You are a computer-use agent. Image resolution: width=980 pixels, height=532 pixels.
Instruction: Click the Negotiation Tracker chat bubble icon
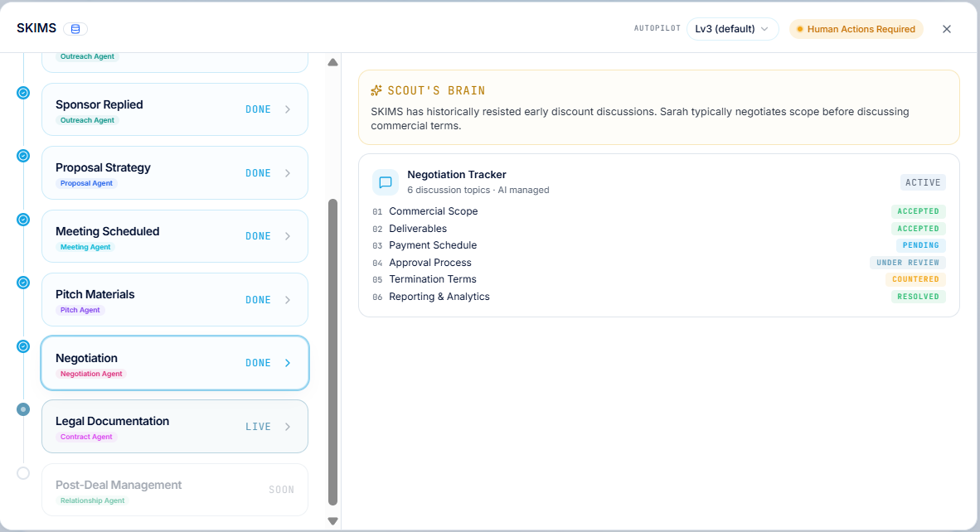click(386, 182)
